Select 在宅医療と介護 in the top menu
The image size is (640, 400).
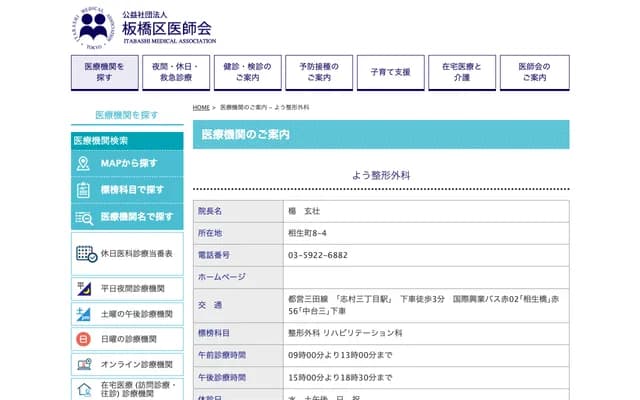(x=462, y=72)
